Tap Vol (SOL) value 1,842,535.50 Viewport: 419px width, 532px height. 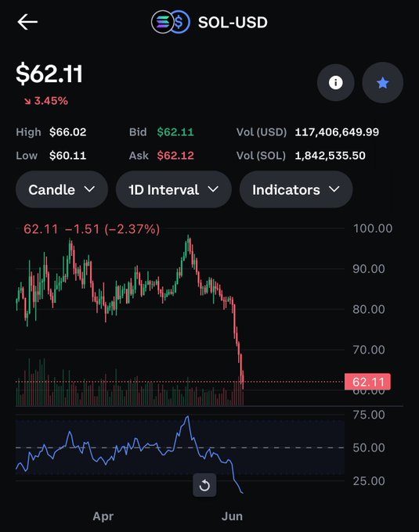click(x=330, y=156)
